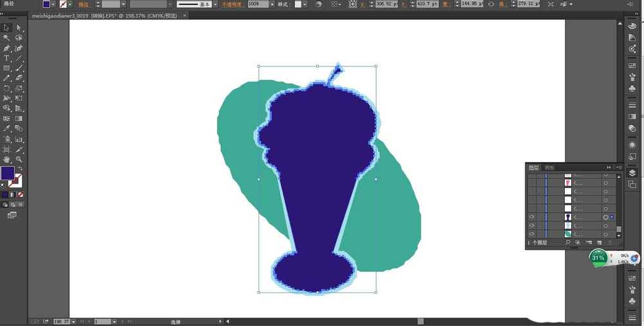Image resolution: width=644 pixels, height=326 pixels.
Task: Click the pink cone layer thumbnail
Action: coord(568,183)
